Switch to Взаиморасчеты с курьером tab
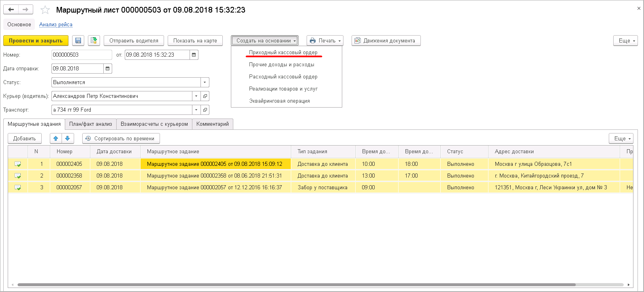This screenshot has height=292, width=644. (x=154, y=124)
